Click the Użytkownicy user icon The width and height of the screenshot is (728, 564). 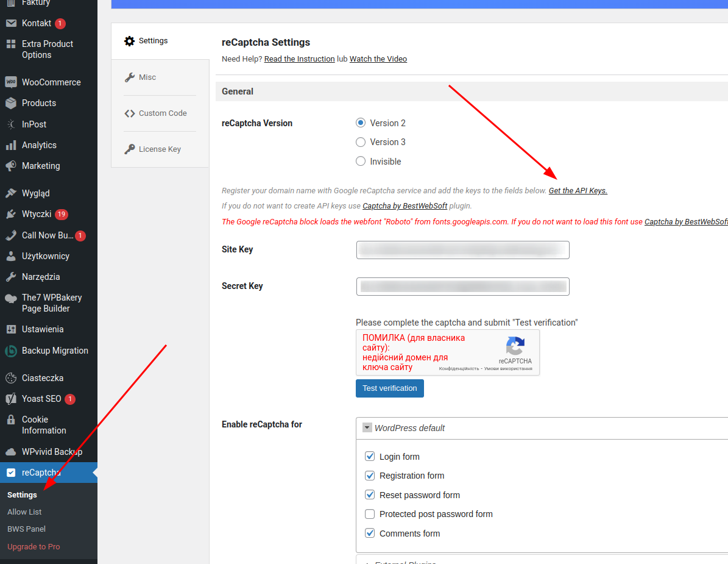[x=11, y=256]
